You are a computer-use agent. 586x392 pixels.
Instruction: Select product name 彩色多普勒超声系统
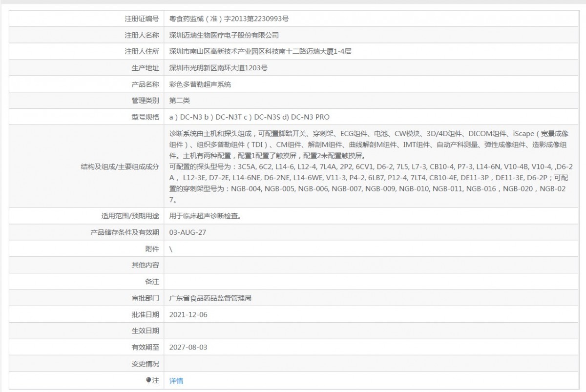coord(200,84)
